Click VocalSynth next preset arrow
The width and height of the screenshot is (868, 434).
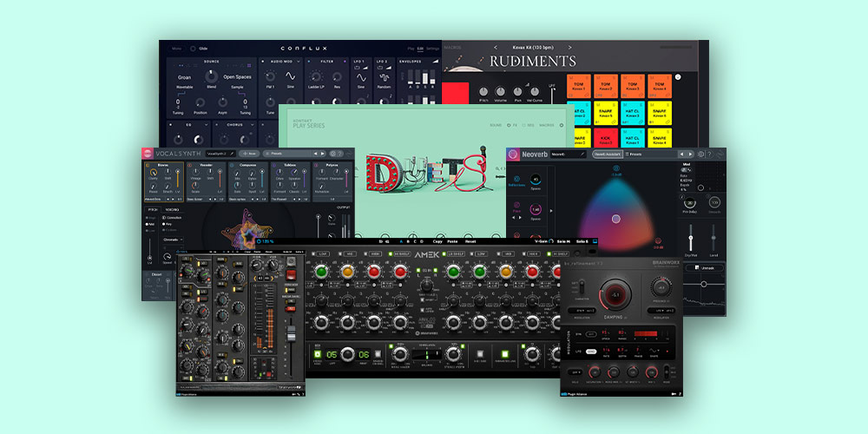323,154
